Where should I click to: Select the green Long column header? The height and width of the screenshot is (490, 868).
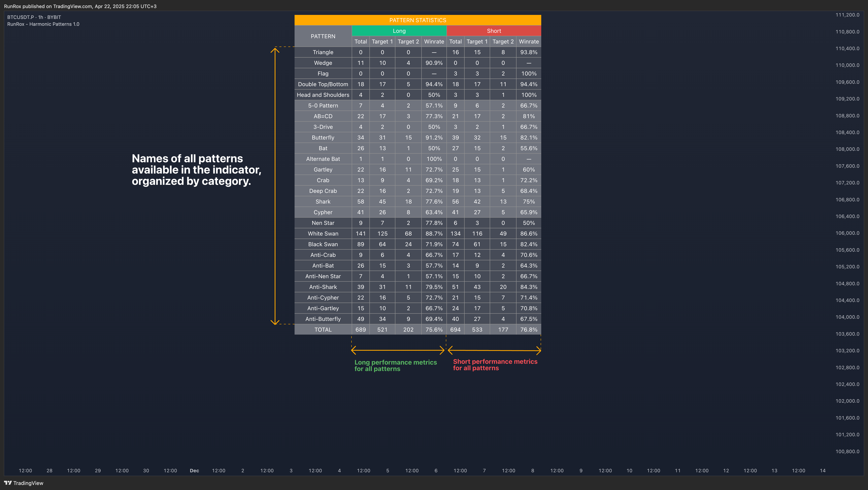tap(399, 31)
